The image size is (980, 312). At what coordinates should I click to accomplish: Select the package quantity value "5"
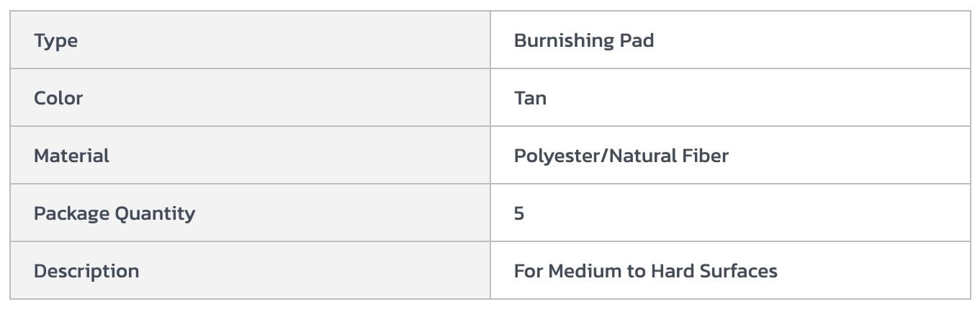[519, 213]
